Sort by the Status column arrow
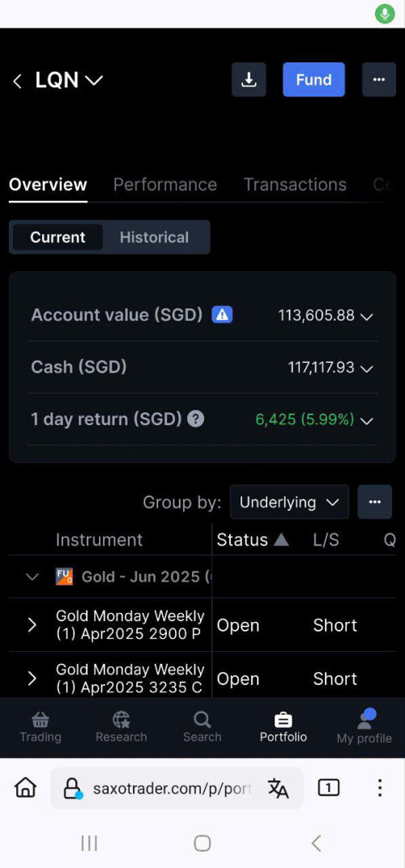This screenshot has width=405, height=868. point(281,540)
